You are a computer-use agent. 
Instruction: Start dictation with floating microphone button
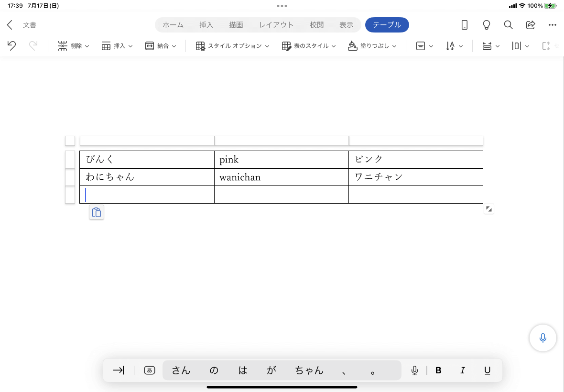(543, 338)
